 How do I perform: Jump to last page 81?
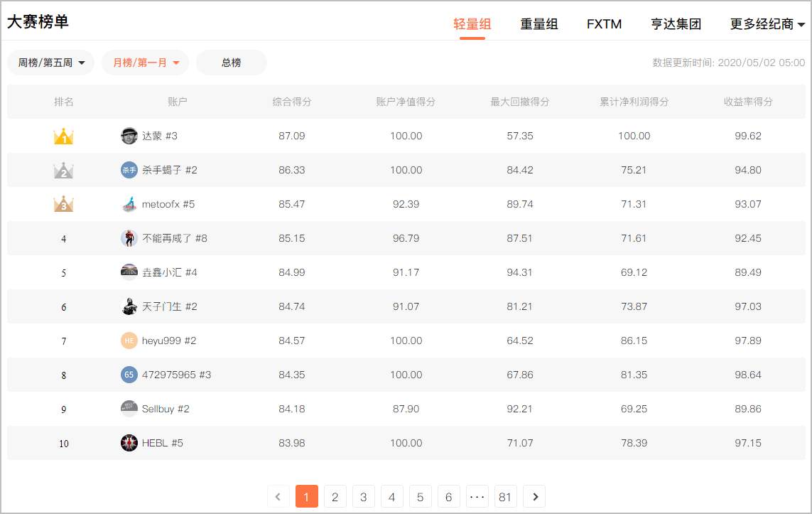pyautogui.click(x=505, y=497)
